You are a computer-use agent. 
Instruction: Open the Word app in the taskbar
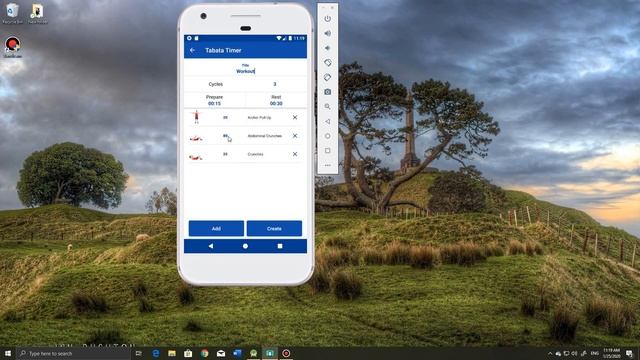pyautogui.click(x=237, y=353)
